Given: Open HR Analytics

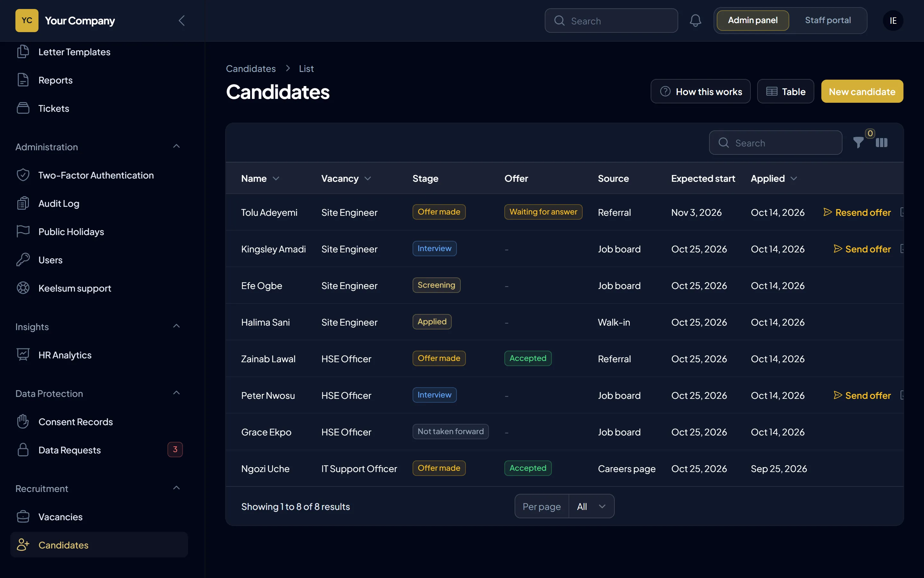Looking at the screenshot, I should click(99, 355).
